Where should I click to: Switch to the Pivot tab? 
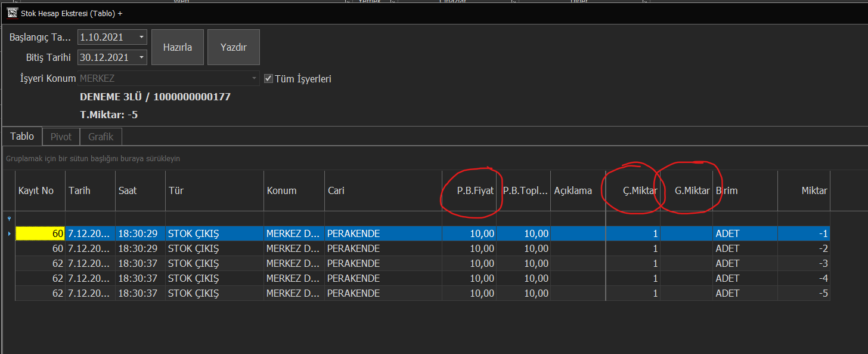coord(61,137)
